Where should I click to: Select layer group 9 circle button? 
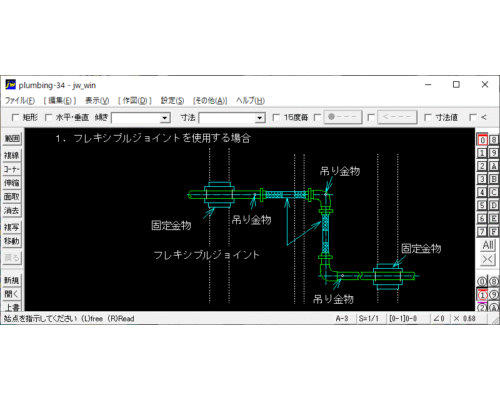494,295
